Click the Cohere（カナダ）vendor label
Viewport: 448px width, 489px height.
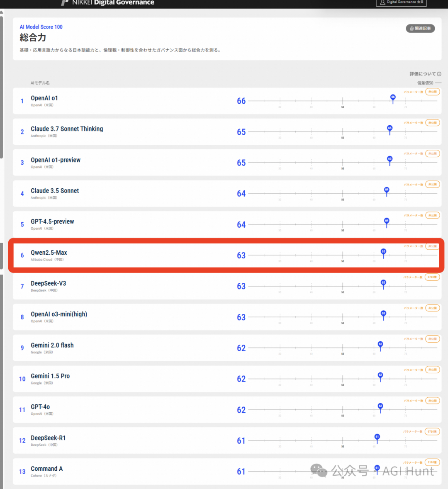pyautogui.click(x=44, y=476)
